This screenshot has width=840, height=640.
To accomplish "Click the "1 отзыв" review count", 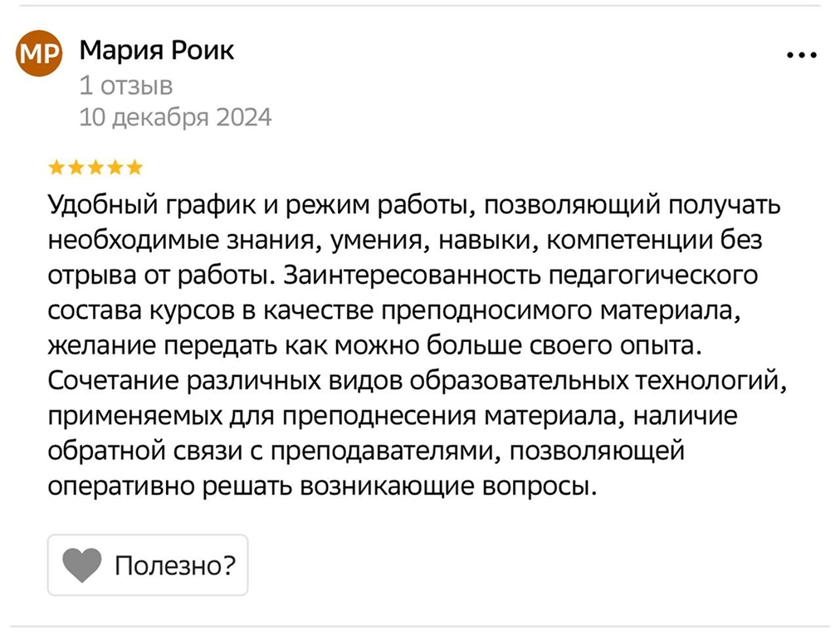I will pos(125,85).
